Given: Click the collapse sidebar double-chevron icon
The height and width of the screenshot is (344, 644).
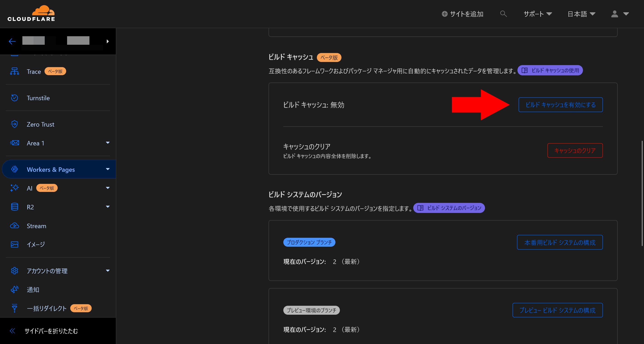Looking at the screenshot, I should pos(12,331).
